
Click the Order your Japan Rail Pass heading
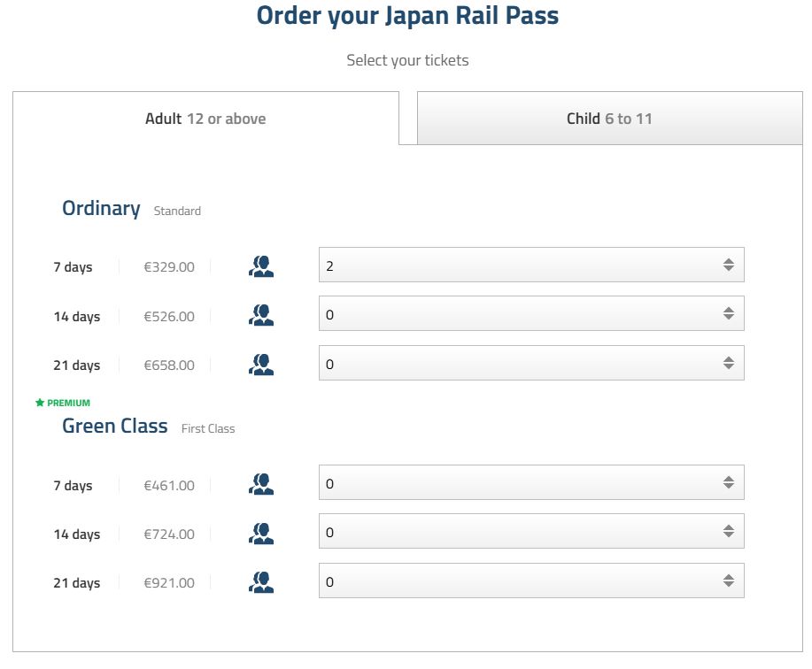[407, 16]
